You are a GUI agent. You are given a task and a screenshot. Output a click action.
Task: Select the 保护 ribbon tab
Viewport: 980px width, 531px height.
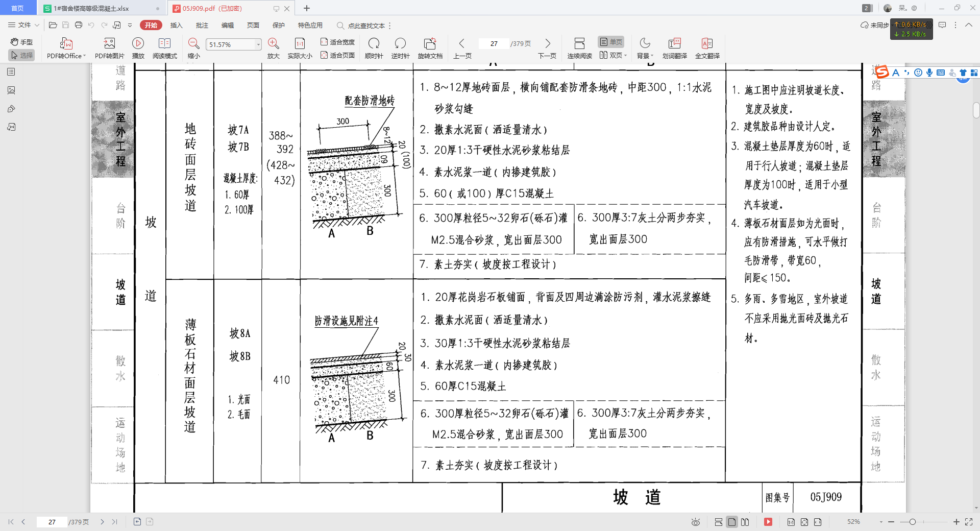click(278, 25)
